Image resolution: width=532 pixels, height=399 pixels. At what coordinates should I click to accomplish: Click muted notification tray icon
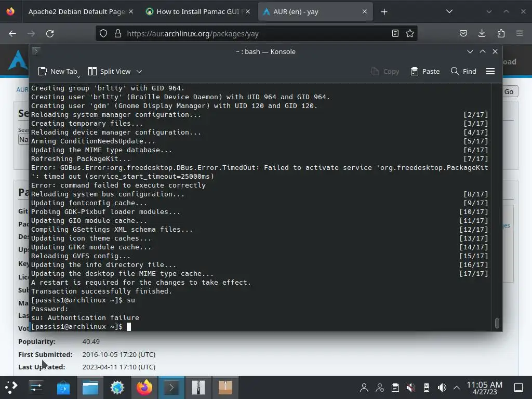coord(411,388)
